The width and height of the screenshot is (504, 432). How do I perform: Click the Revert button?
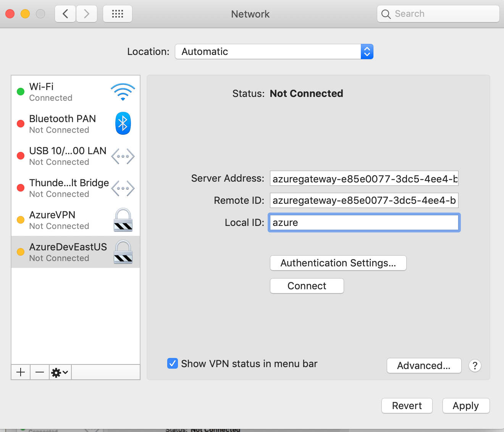pyautogui.click(x=407, y=406)
